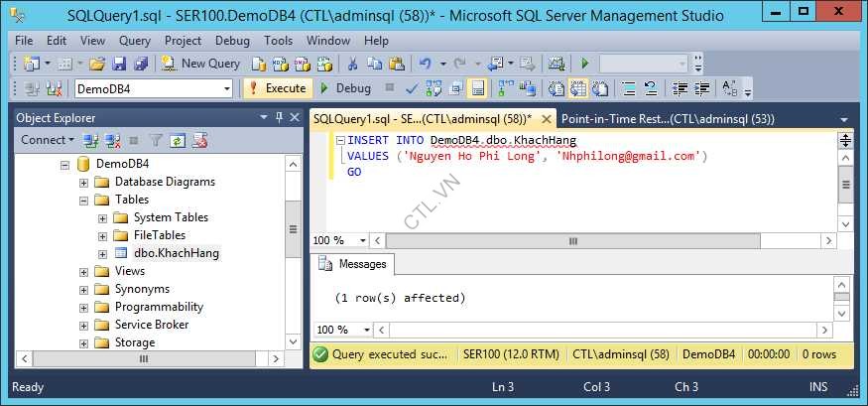Toggle Results to Grid output mode

pyautogui.click(x=577, y=88)
